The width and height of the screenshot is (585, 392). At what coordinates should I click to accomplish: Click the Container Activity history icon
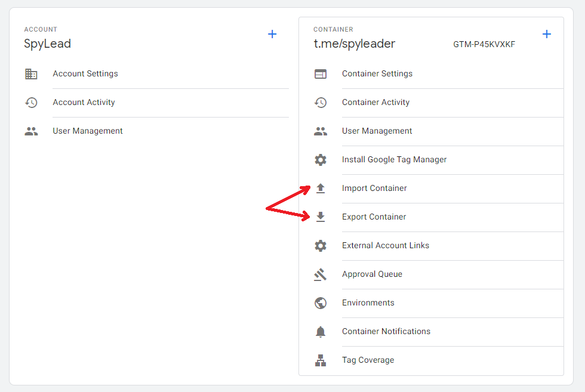coord(321,103)
